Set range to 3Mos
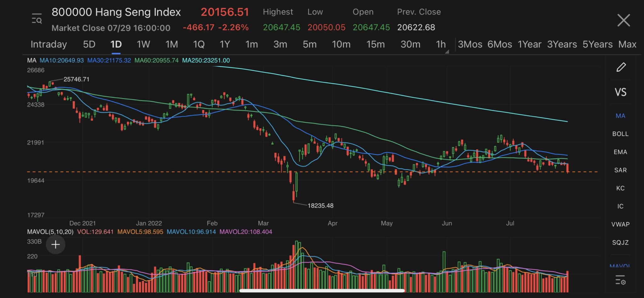The height and width of the screenshot is (298, 644). 470,44
